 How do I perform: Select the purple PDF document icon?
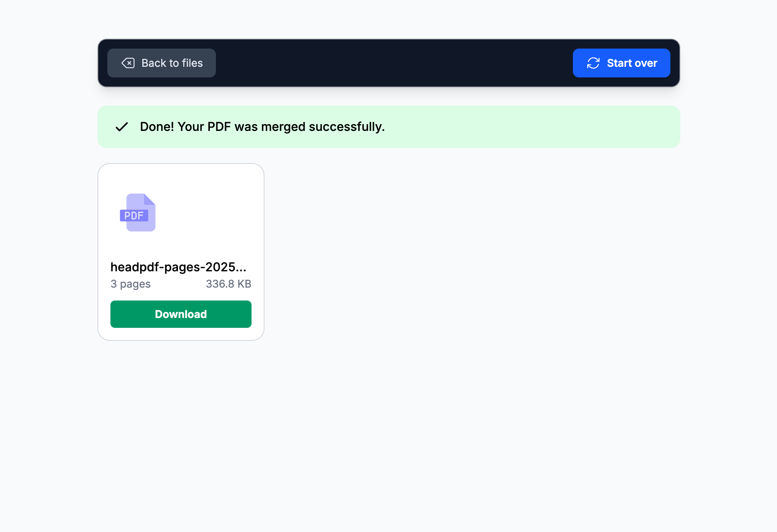137,212
